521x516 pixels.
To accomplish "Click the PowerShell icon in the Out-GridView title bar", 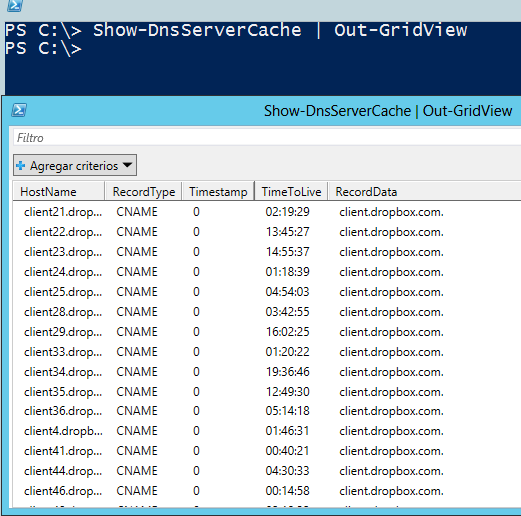I will tap(19, 110).
